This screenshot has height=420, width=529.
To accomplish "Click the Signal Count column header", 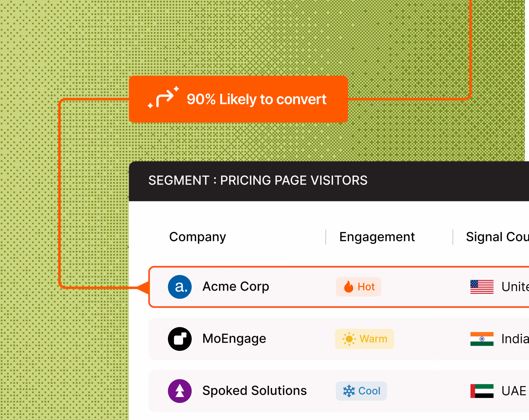I will coord(497,237).
